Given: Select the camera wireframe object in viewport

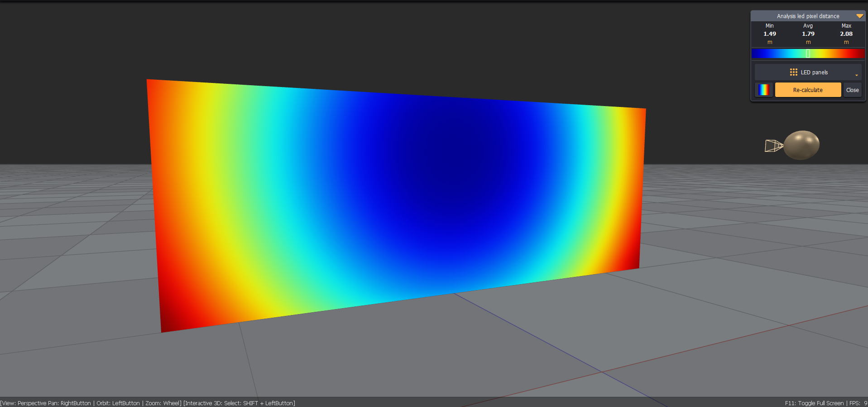Looking at the screenshot, I should click(773, 146).
